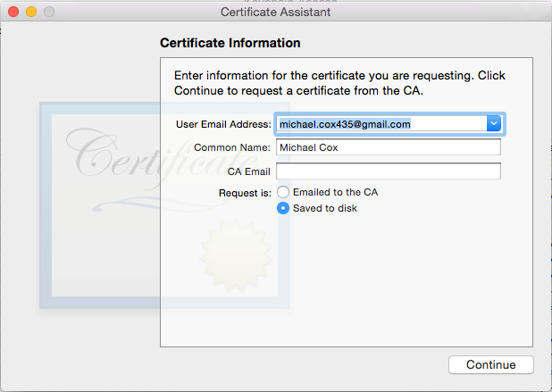This screenshot has height=392, width=552.
Task: Select the Emailed to the CA radio button
Action: tap(283, 192)
